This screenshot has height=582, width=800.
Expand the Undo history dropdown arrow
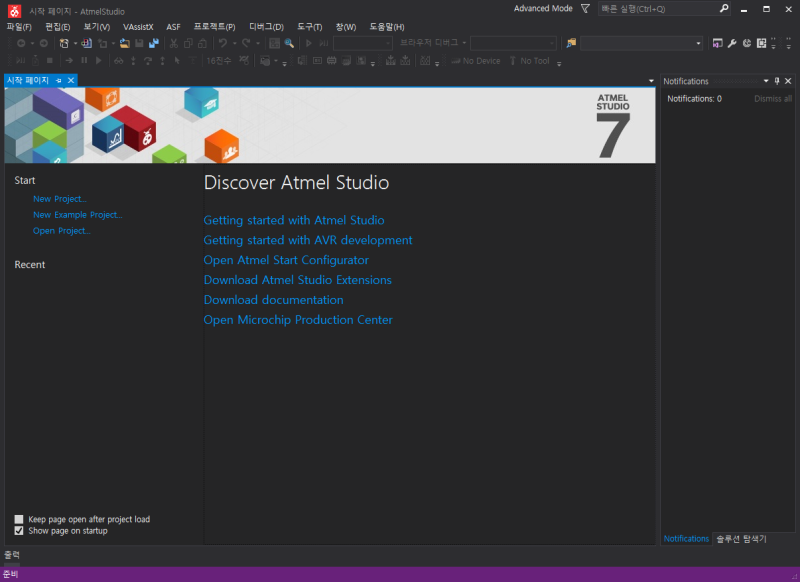(234, 43)
